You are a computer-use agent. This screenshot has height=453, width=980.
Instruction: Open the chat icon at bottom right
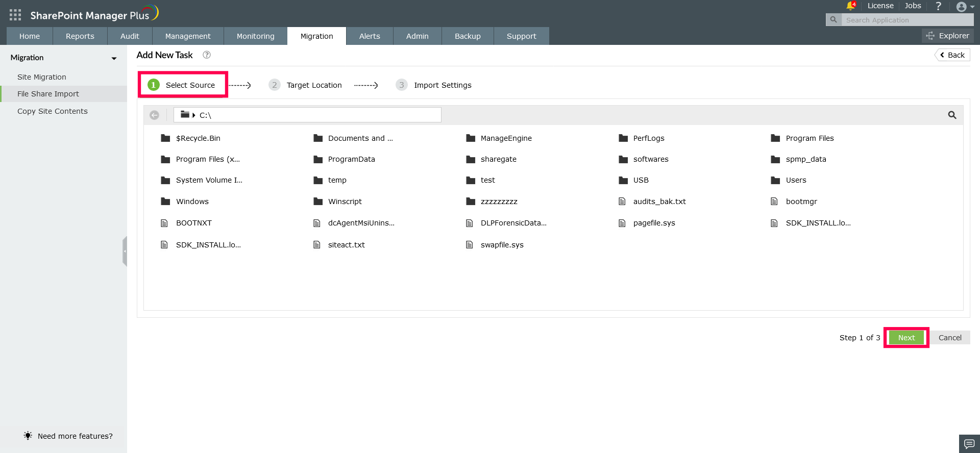click(969, 444)
